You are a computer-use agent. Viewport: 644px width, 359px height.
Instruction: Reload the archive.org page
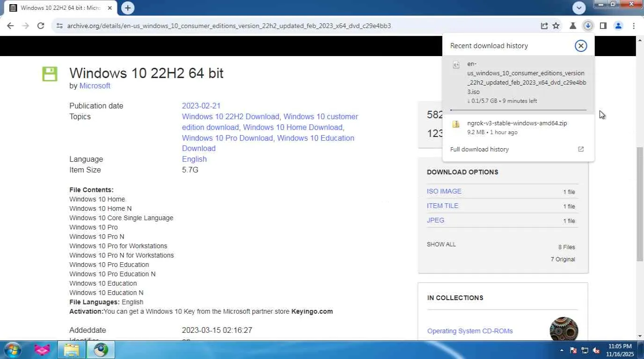(x=41, y=26)
